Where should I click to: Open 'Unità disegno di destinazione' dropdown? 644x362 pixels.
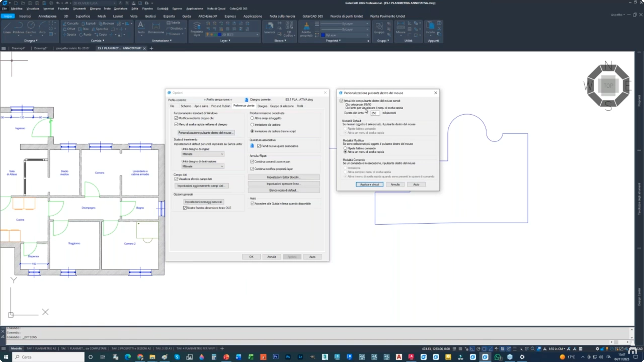point(203,166)
